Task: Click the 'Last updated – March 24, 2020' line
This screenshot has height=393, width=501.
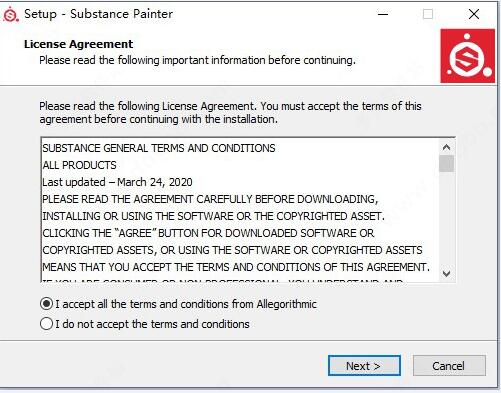Action: pos(117,182)
